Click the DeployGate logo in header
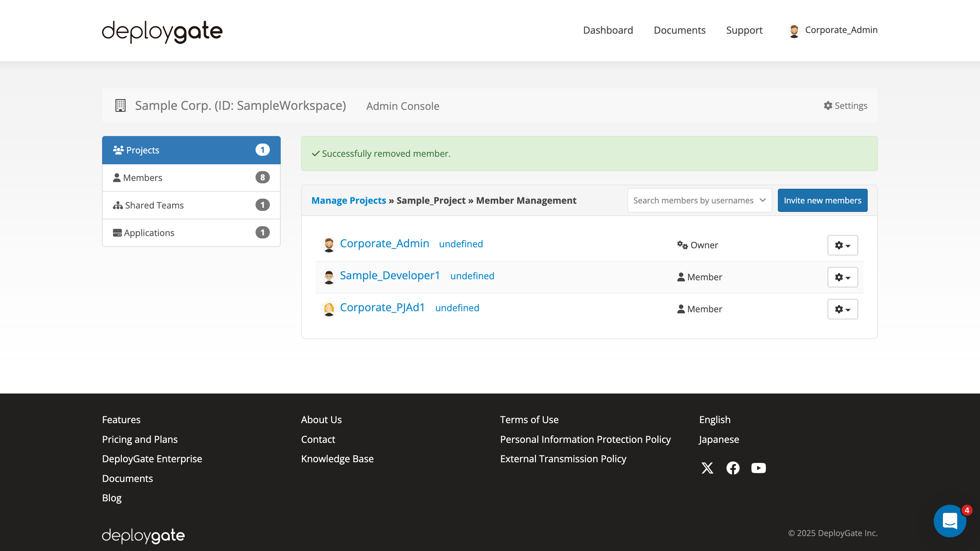The height and width of the screenshot is (551, 980). [x=162, y=32]
